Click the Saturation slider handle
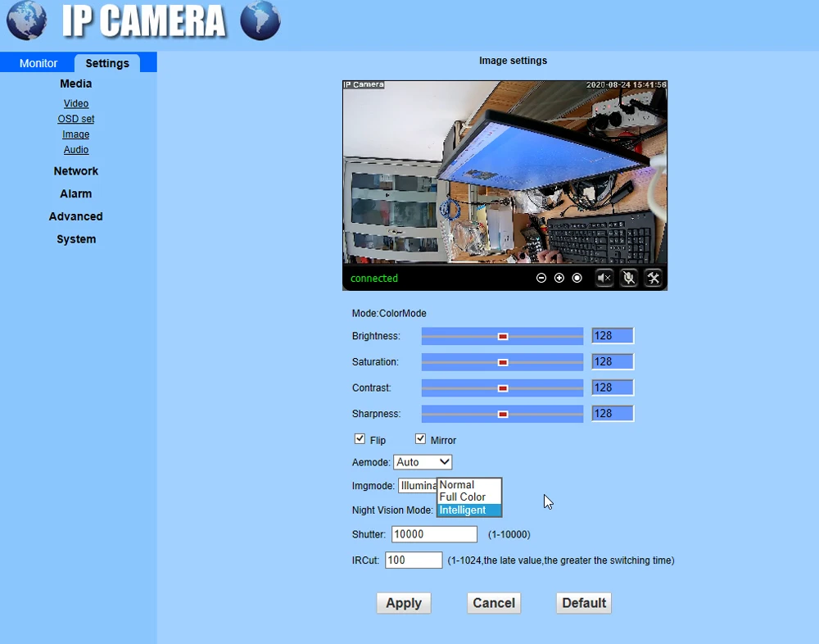Screen dimensions: 819x644 [503, 362]
